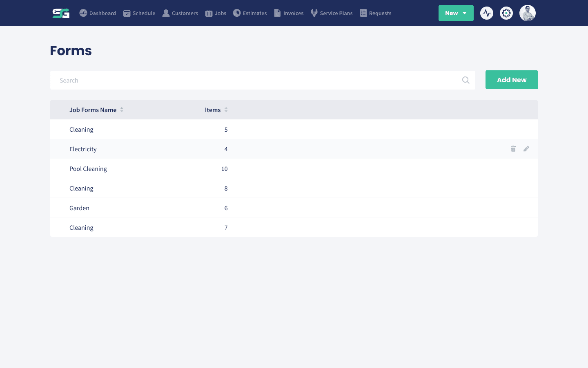Select the Electricity form row
588x368 pixels.
click(294, 149)
